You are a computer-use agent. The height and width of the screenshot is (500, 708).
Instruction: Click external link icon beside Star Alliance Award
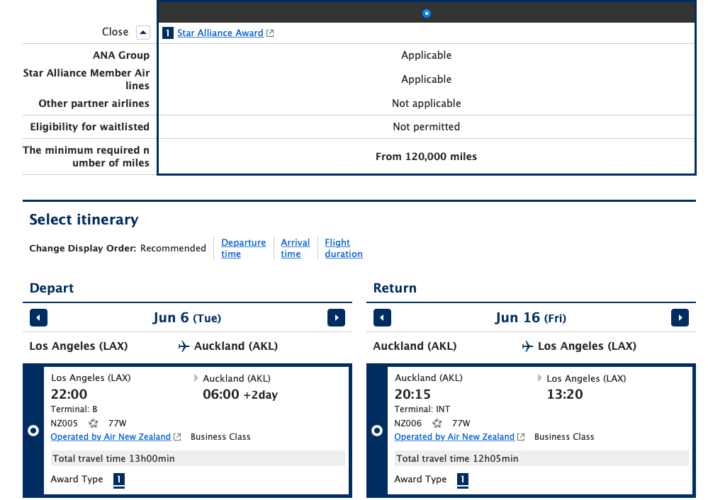[x=270, y=33]
